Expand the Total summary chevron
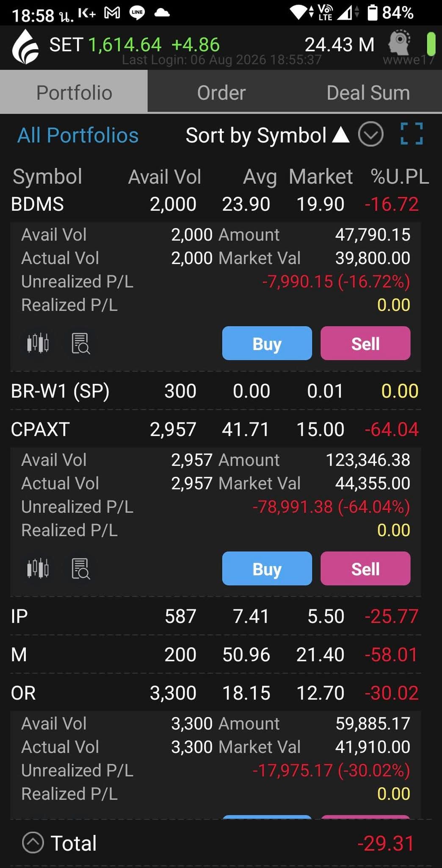442x868 pixels. click(33, 842)
